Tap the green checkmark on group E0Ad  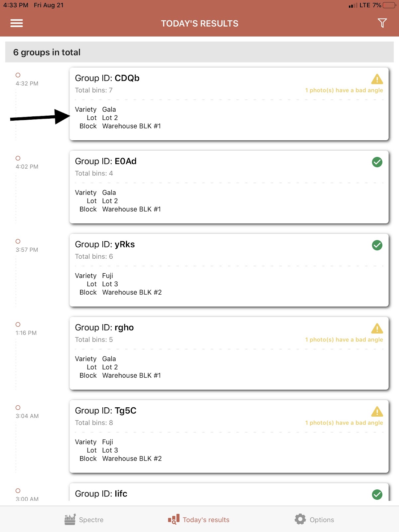click(377, 162)
